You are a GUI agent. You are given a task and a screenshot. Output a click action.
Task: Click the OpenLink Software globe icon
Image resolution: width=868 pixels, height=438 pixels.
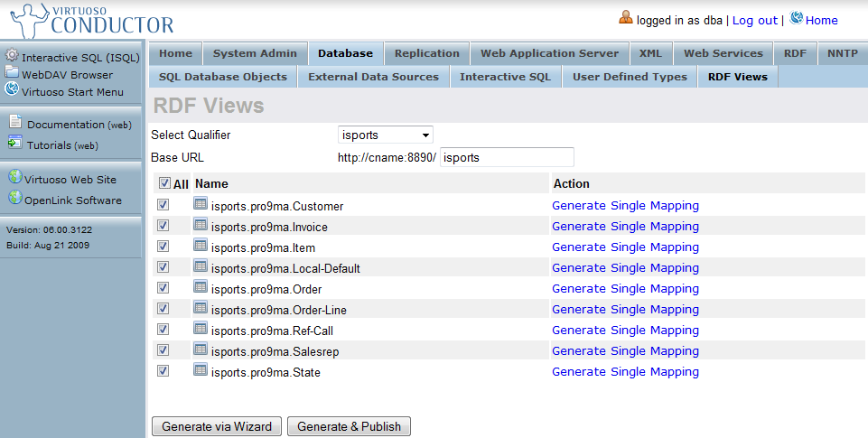(x=14, y=199)
